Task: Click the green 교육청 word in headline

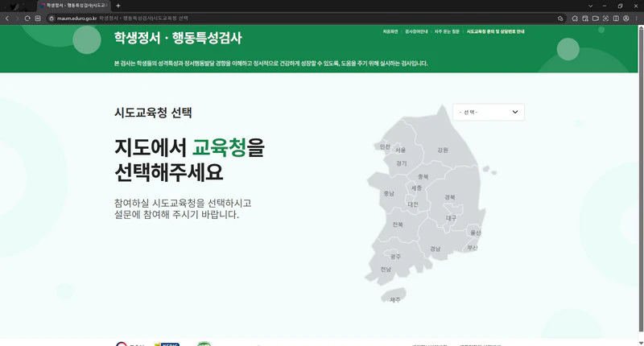Action: pos(219,147)
